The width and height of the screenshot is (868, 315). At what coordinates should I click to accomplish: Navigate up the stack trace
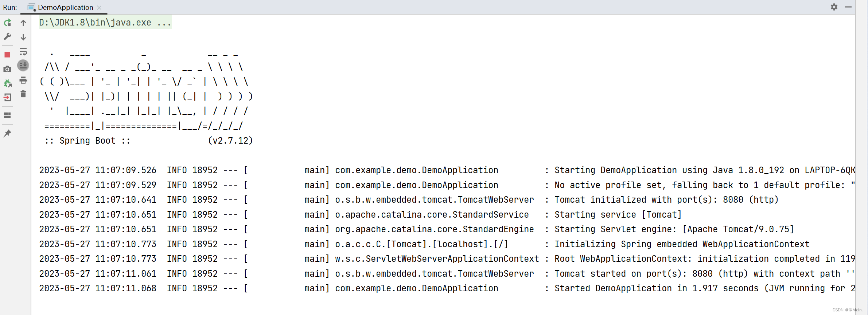(23, 23)
